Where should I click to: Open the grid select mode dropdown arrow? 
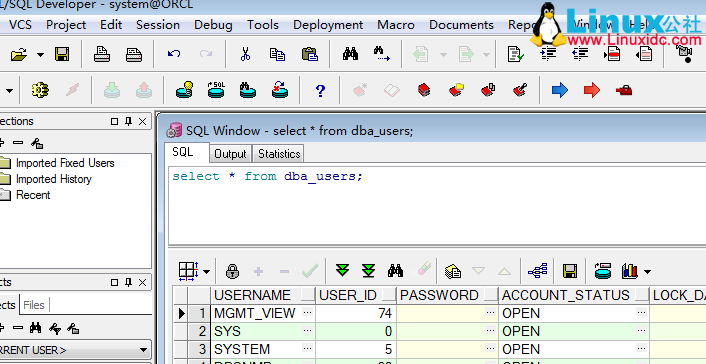[206, 272]
